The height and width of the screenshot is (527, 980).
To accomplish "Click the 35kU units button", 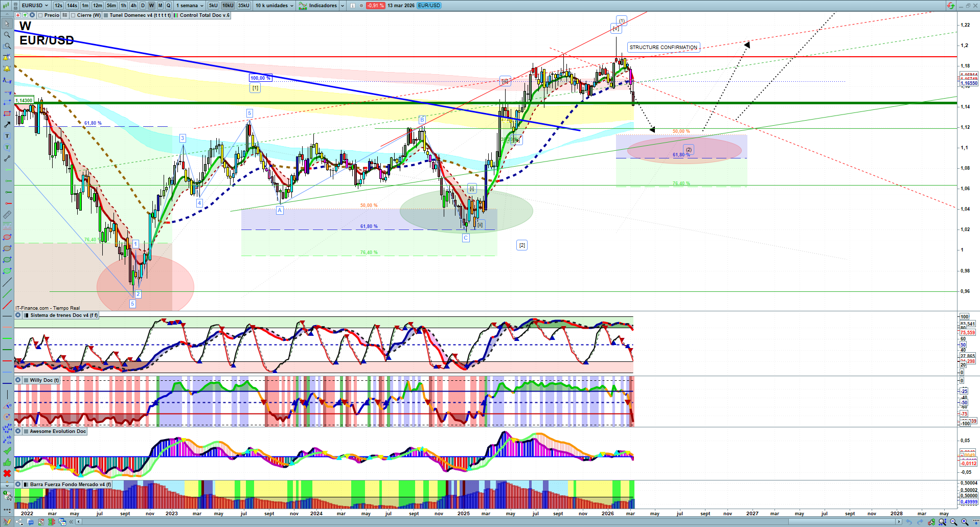I will pos(243,6).
